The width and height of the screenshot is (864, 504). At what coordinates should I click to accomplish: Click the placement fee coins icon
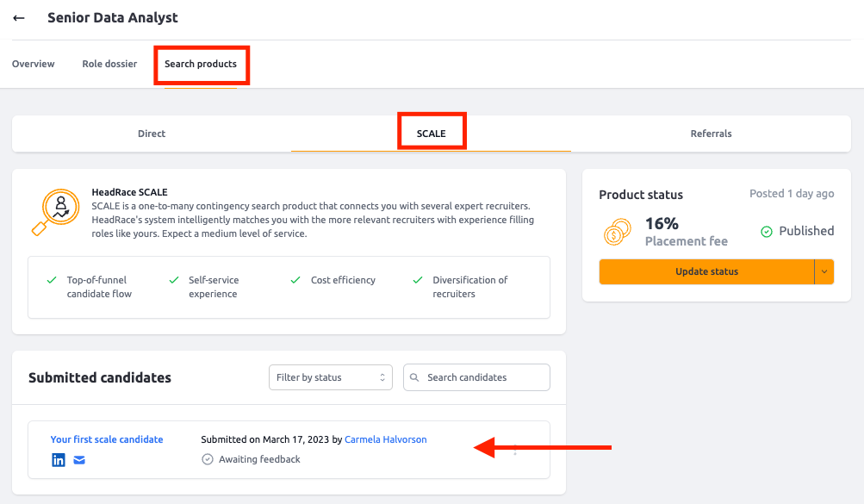click(617, 232)
